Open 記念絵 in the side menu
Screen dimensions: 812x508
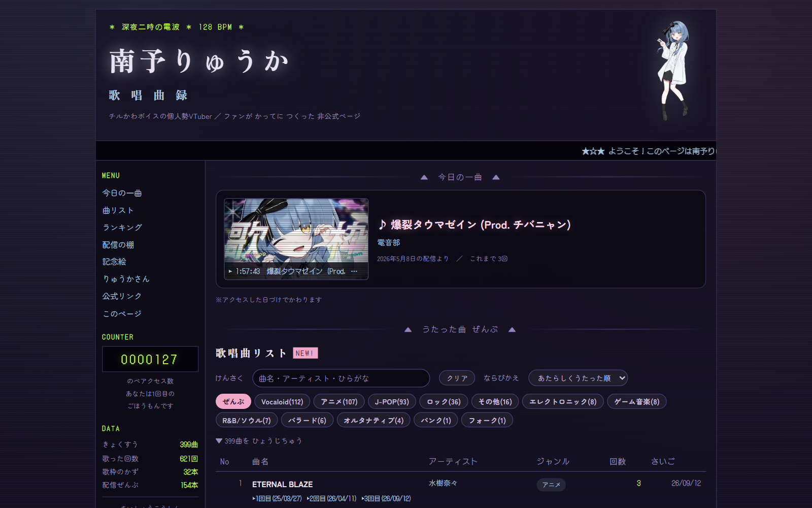click(114, 262)
